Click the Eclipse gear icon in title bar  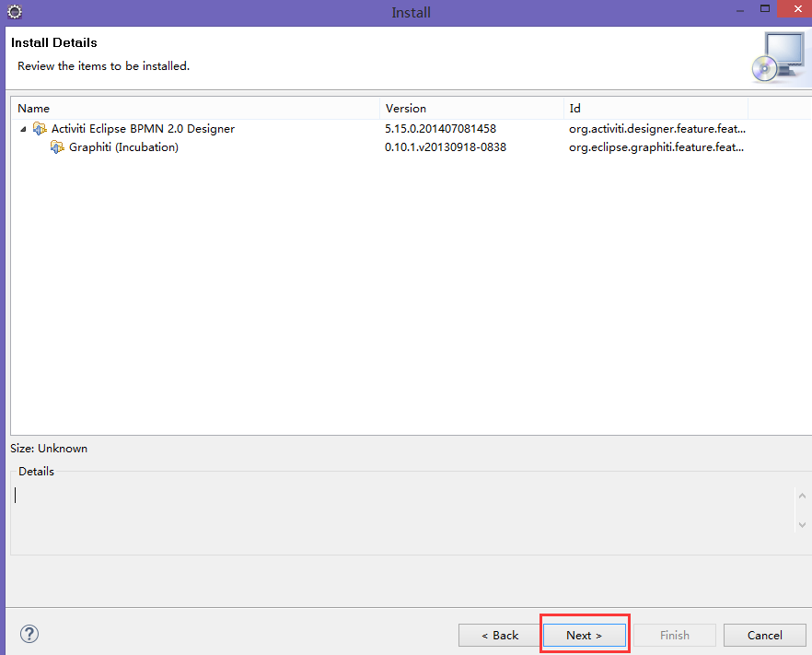tap(14, 12)
